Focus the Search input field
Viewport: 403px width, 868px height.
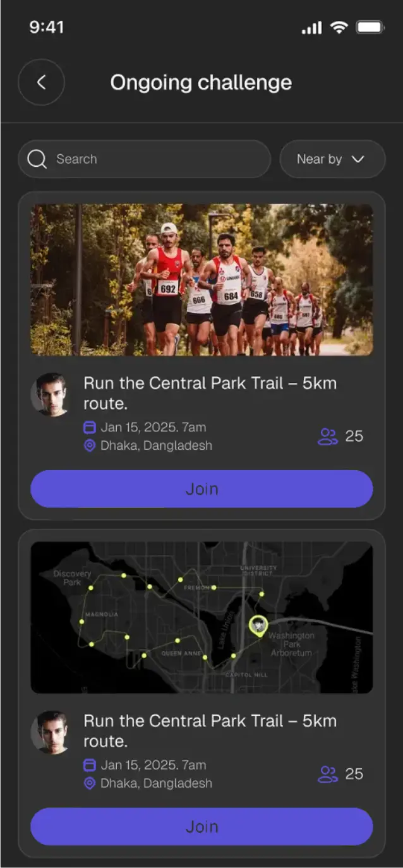145,159
